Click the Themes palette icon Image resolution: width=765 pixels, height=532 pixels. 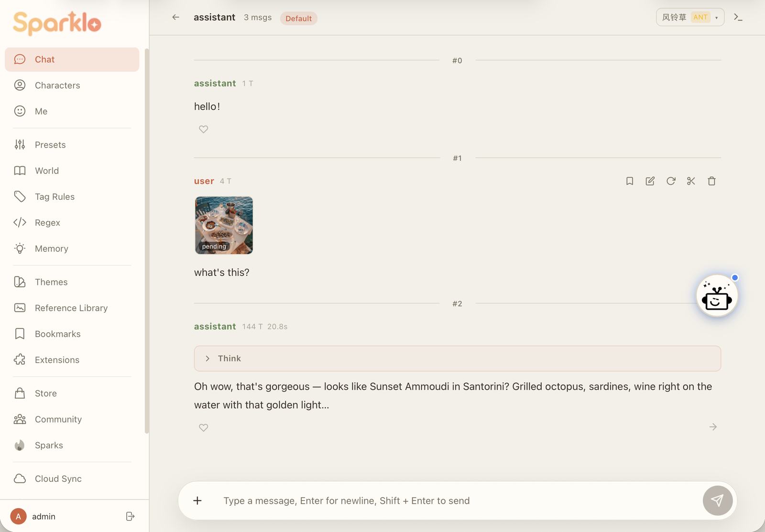tap(20, 282)
